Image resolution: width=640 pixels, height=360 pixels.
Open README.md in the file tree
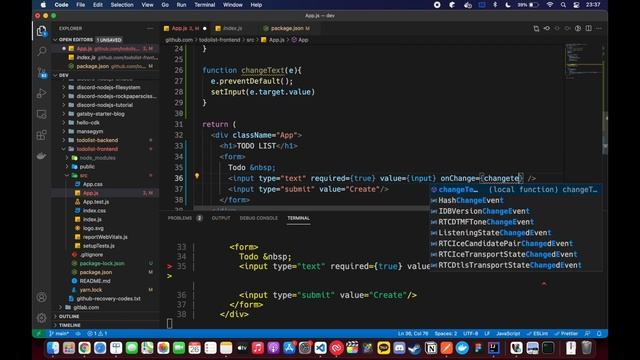pyautogui.click(x=94, y=281)
